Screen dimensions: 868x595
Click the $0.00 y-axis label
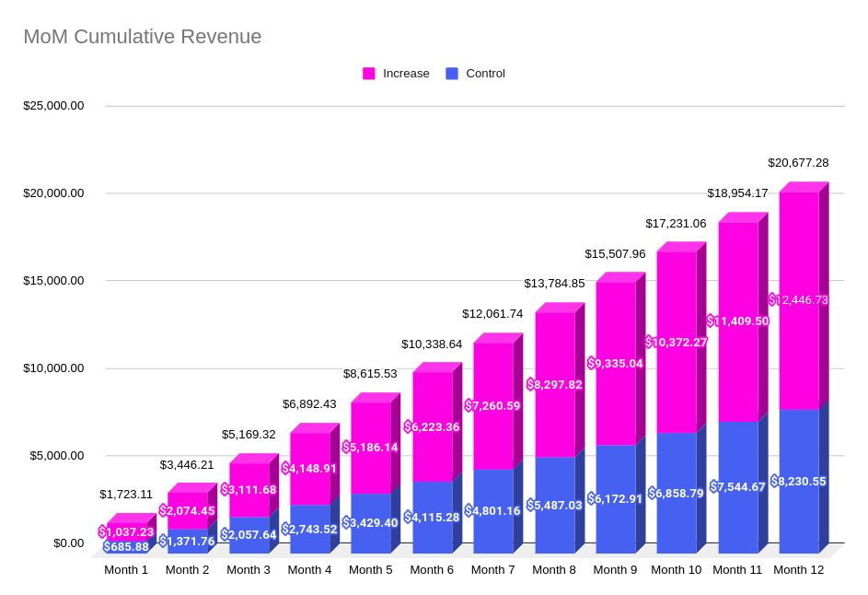coord(69,543)
